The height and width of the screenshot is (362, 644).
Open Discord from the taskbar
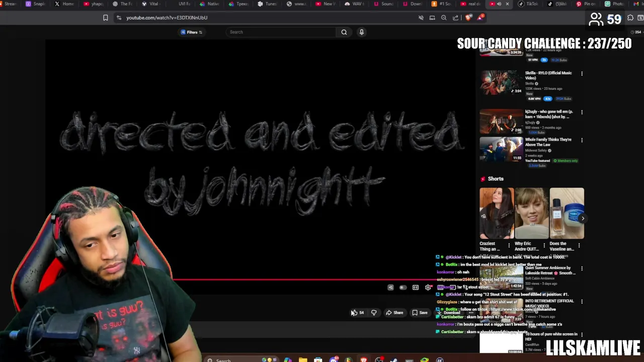[333, 360]
